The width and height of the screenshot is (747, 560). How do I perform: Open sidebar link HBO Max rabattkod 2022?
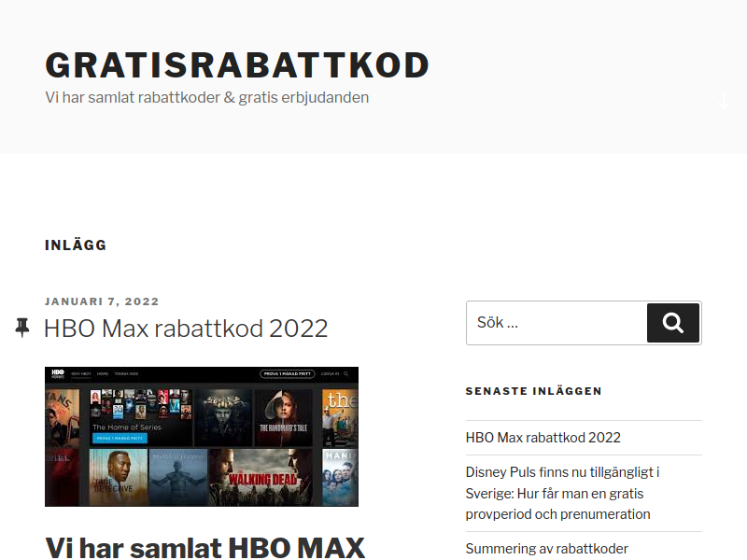click(x=543, y=438)
